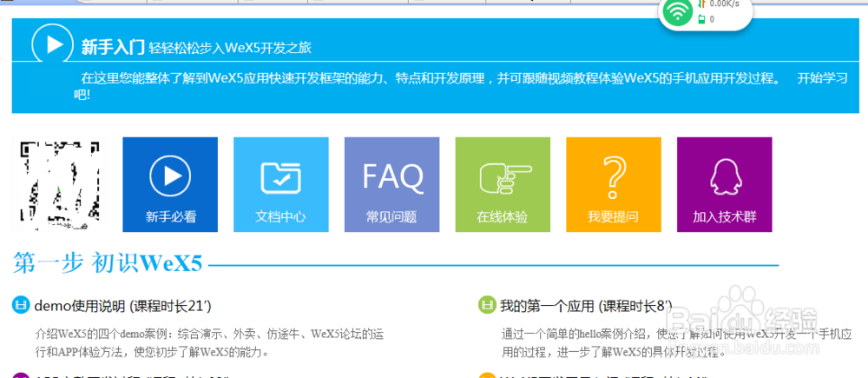This screenshot has height=378, width=868.
Task: Click the green WiFi network monitor icon
Action: (679, 12)
